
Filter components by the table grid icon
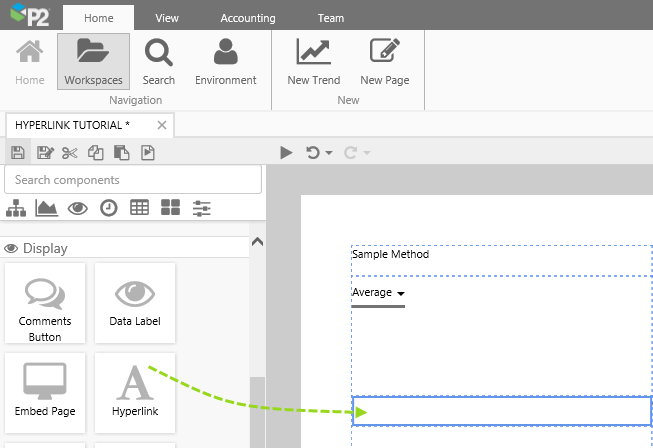coord(139,208)
